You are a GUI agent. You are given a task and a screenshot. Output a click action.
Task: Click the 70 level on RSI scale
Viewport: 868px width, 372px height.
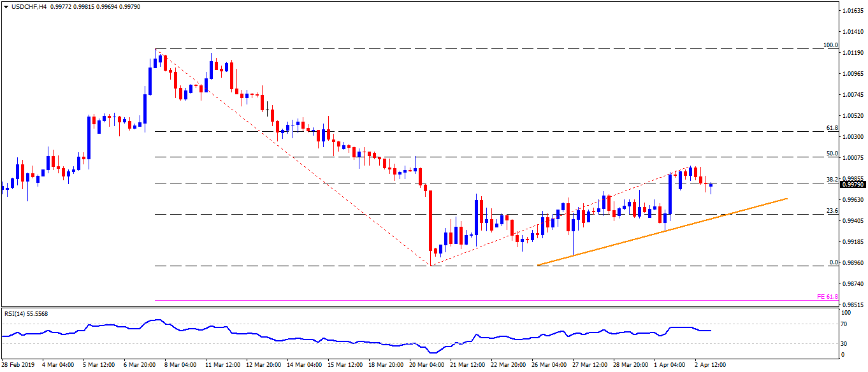pyautogui.click(x=845, y=325)
